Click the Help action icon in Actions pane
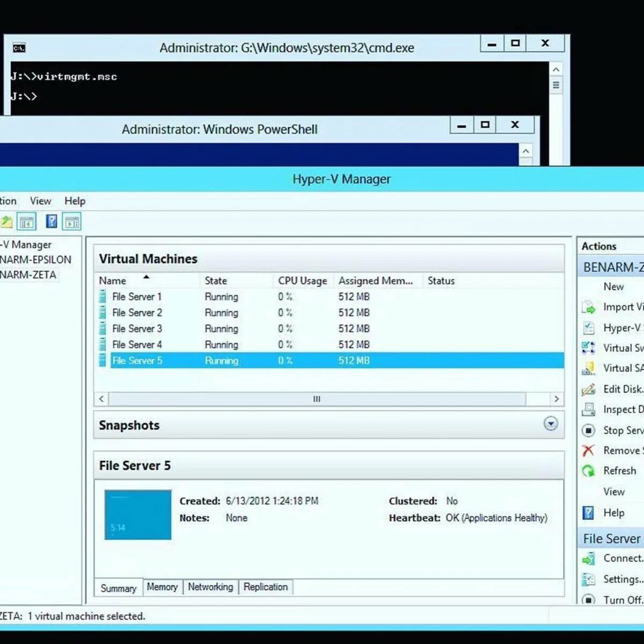This screenshot has height=644, width=644. pyautogui.click(x=589, y=513)
